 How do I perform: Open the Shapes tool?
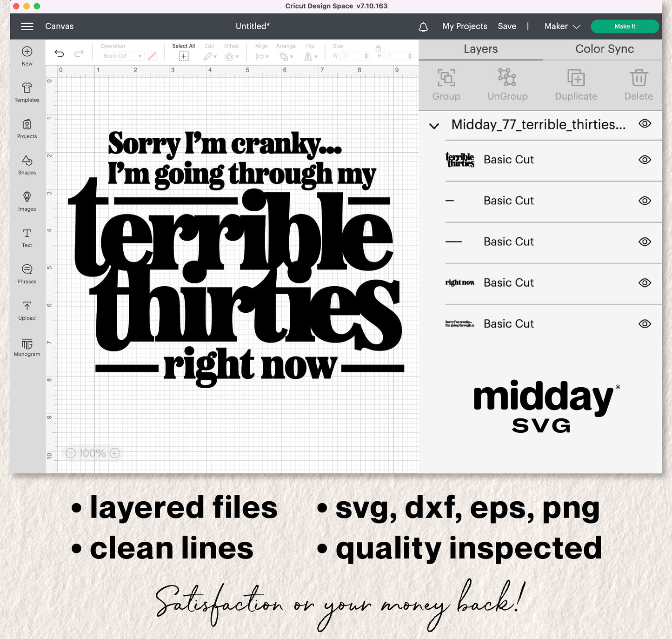27,165
